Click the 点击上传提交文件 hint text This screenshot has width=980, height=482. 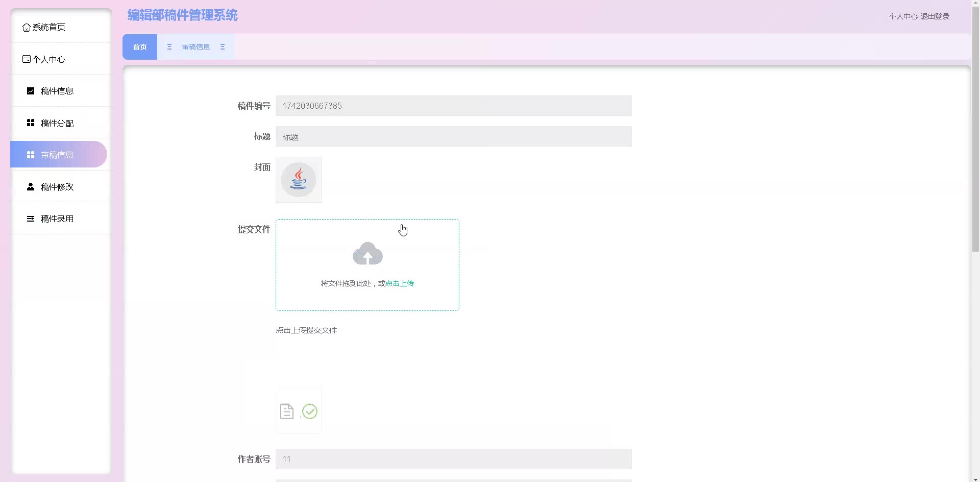(x=306, y=330)
